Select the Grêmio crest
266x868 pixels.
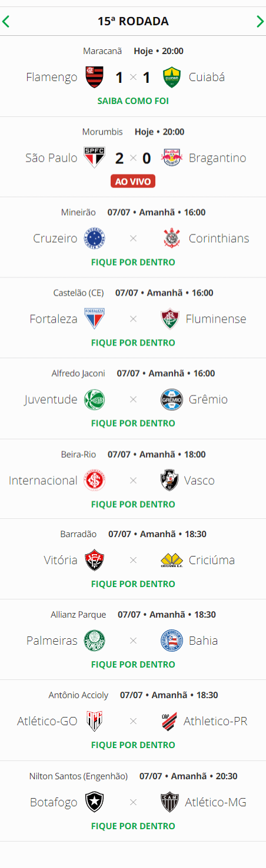(x=171, y=400)
